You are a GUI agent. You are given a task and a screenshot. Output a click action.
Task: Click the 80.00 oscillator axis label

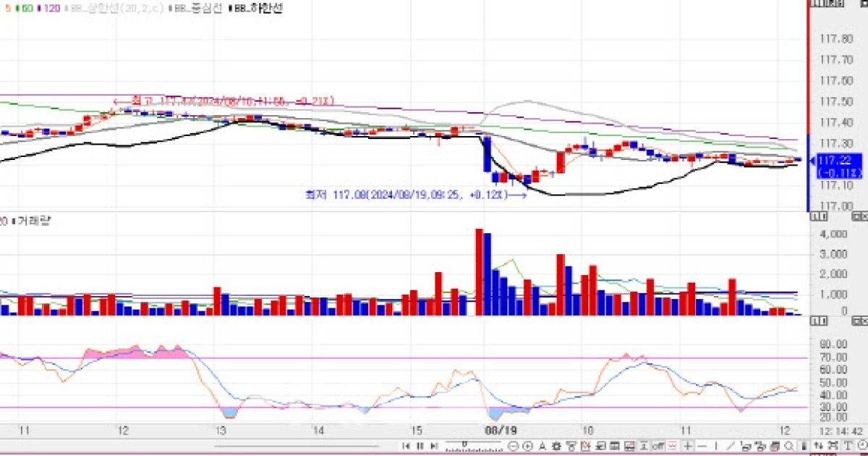coord(834,345)
